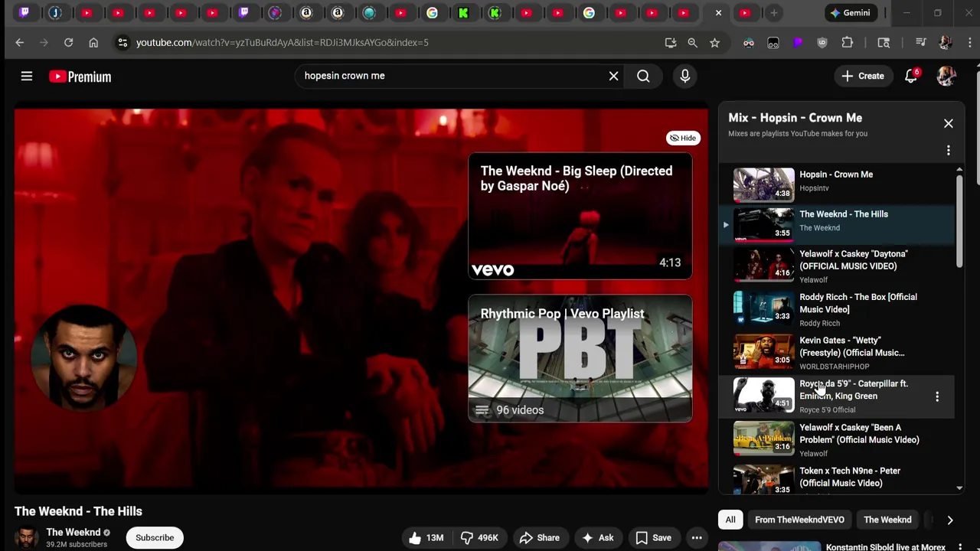This screenshot has width=980, height=551.
Task: Click the zoom magnifier icon in address bar
Action: 692,43
